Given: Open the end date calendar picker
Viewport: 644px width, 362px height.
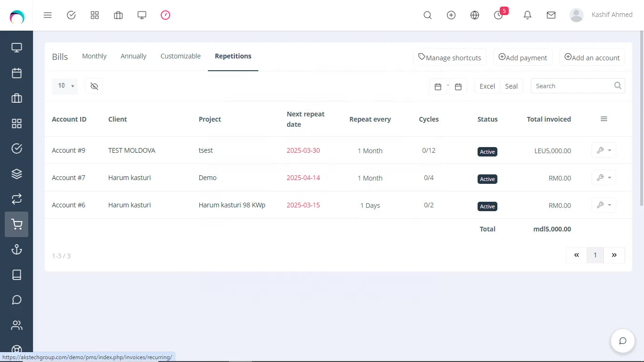Looking at the screenshot, I should [x=458, y=86].
